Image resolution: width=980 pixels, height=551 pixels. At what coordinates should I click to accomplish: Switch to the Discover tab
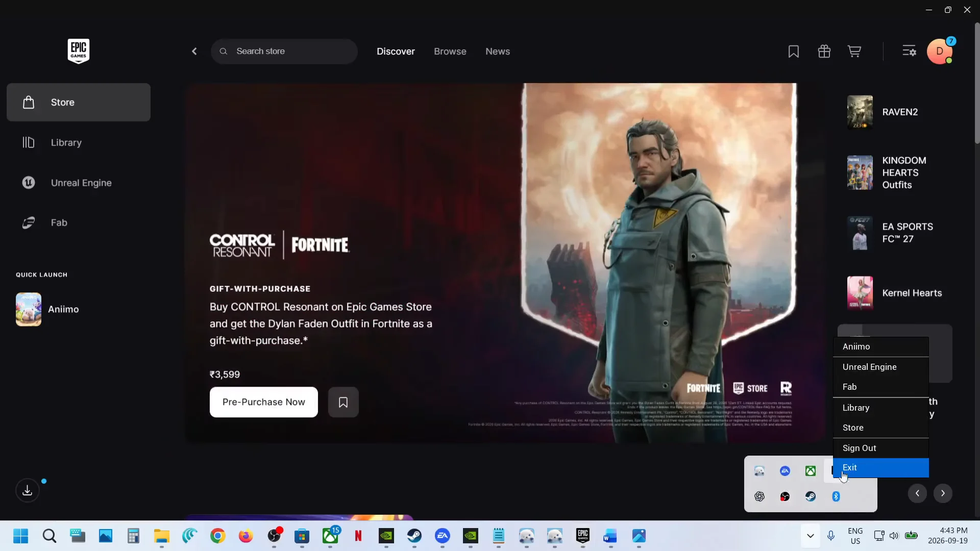pyautogui.click(x=396, y=51)
